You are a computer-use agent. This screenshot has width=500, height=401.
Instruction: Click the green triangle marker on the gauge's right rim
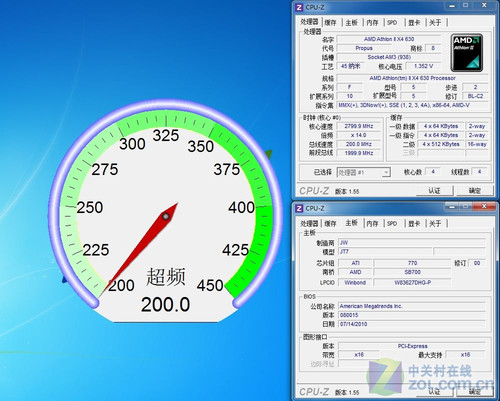click(x=269, y=155)
